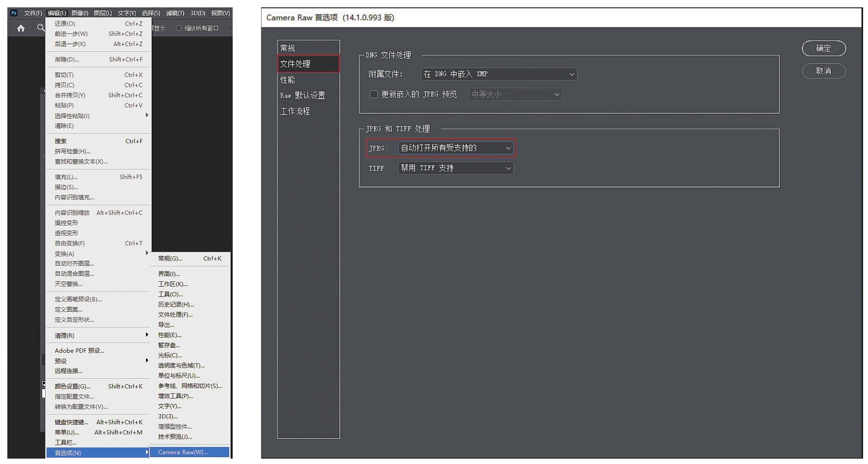This screenshot has height=464, width=868.
Task: Open the 附属文件 dropdown
Action: [x=499, y=74]
